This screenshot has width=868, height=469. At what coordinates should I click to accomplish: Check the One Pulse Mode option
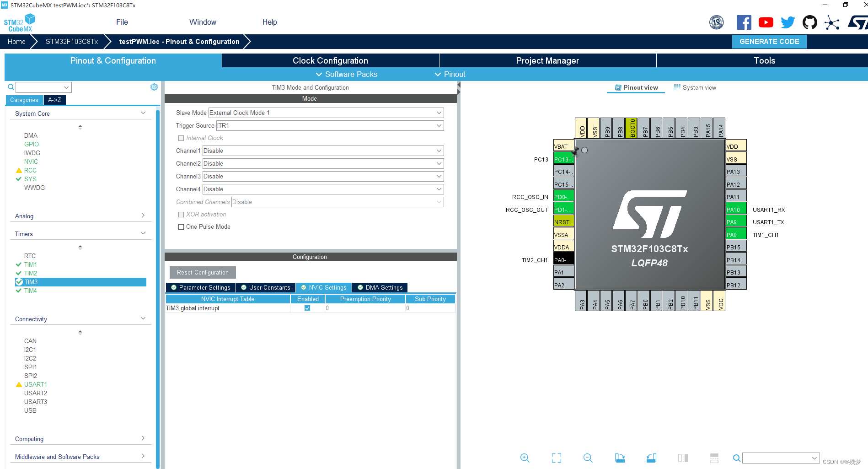pos(181,226)
